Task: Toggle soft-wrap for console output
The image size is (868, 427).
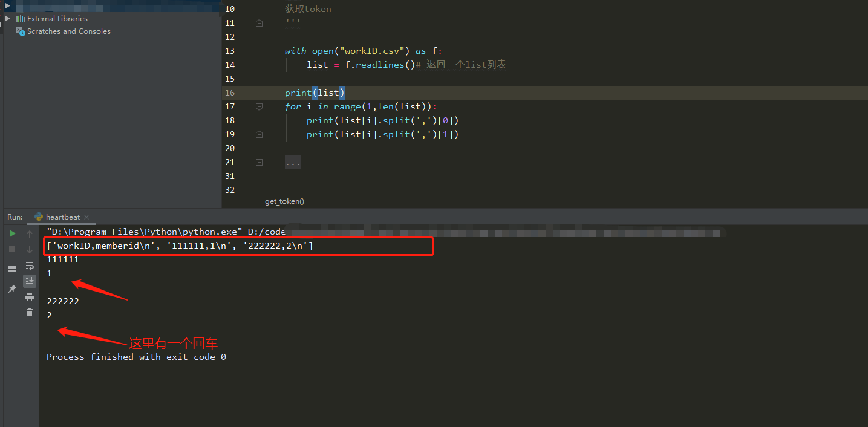Action: [x=30, y=266]
